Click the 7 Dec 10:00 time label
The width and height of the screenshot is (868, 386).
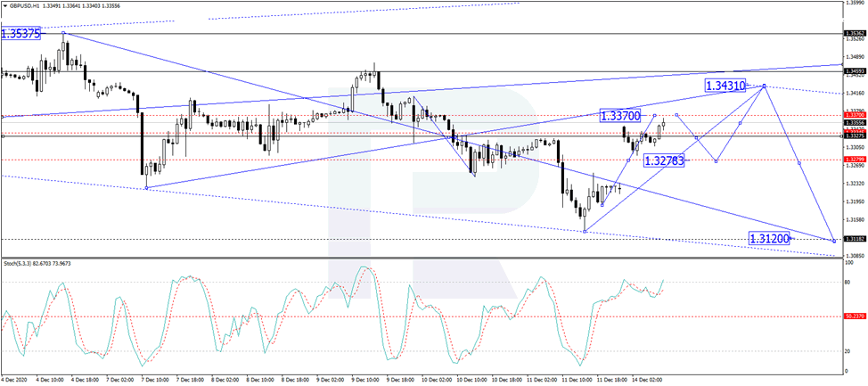[155, 381]
